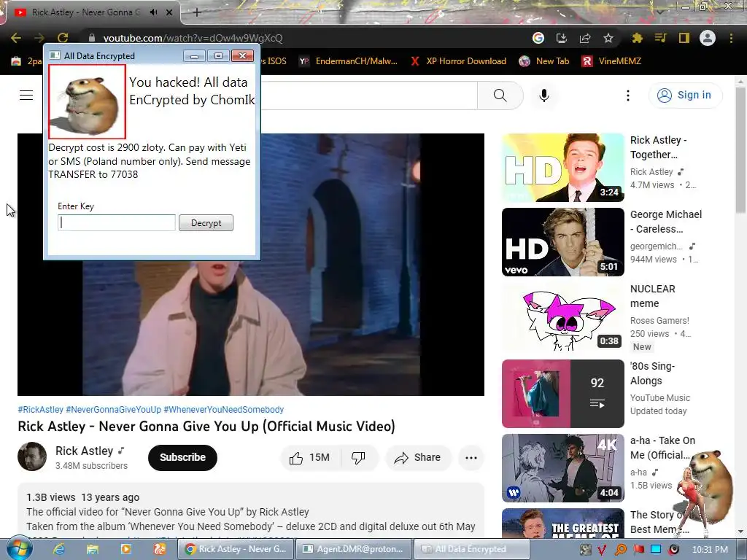
Task: Start voice search with the microphone
Action: [x=544, y=96]
